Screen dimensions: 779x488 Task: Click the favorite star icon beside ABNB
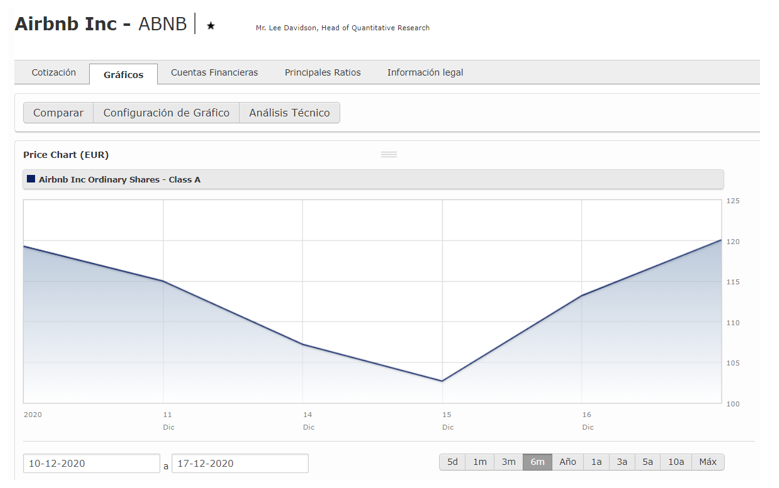[x=211, y=26]
